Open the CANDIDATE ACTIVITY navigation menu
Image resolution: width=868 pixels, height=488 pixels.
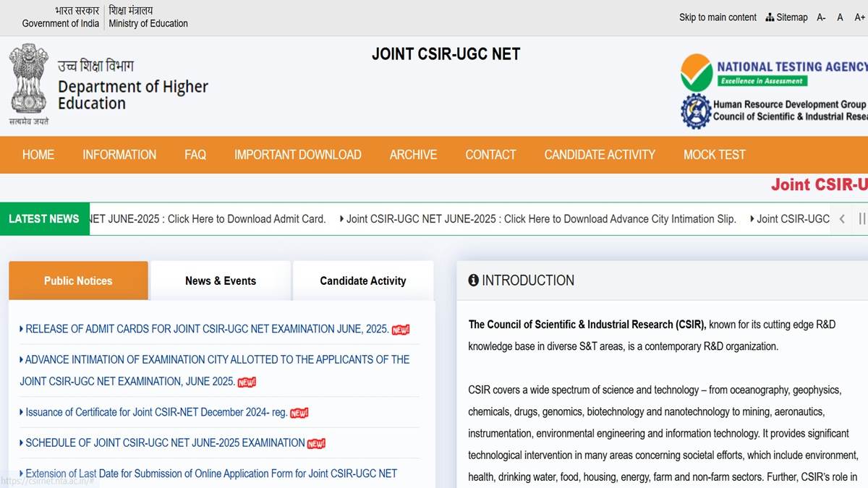tap(600, 155)
